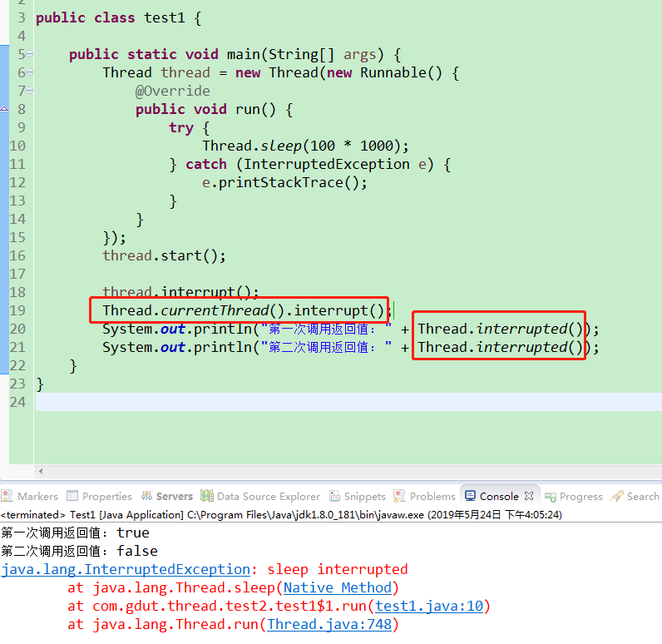Image resolution: width=662 pixels, height=644 pixels.
Task: Open the Progress tab
Action: pos(574,496)
